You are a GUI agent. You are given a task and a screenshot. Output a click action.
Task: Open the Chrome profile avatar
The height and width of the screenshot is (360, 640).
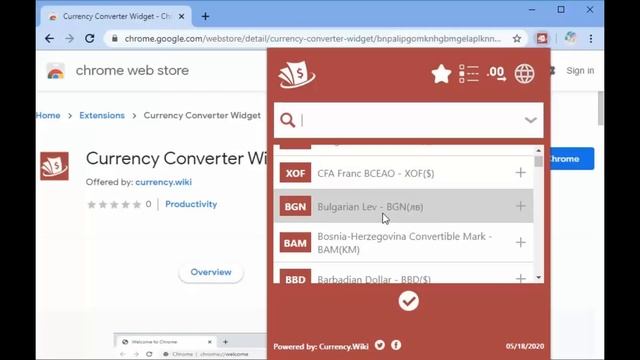(x=570, y=38)
